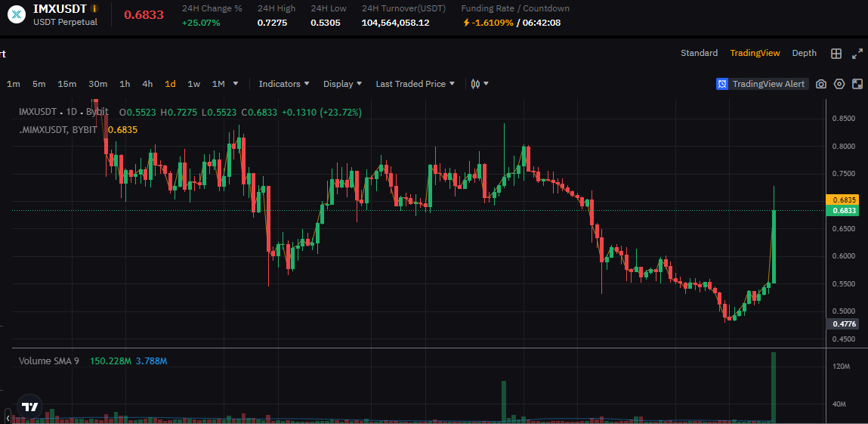Click the green 0.6833 price axis tag
The height and width of the screenshot is (424, 868).
click(842, 211)
